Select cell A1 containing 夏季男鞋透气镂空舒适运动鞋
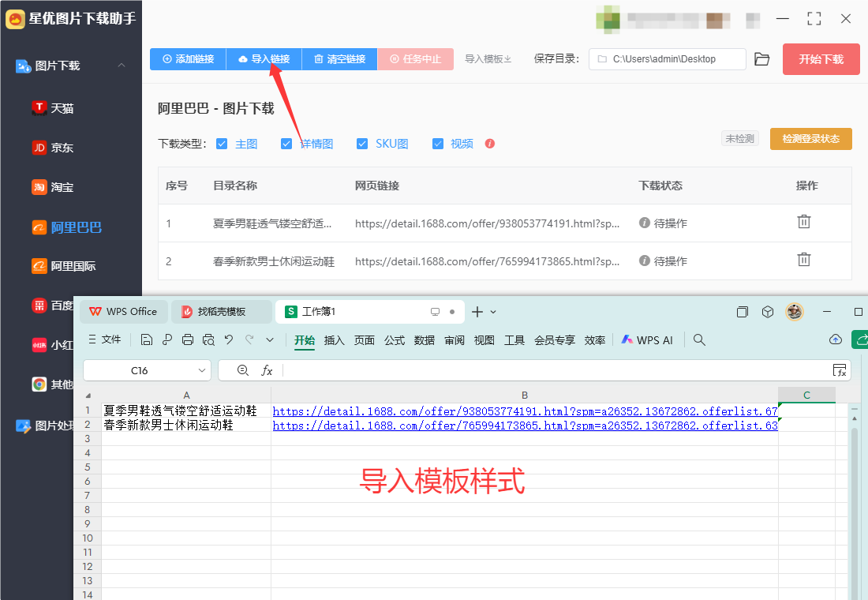This screenshot has height=600, width=868. tap(186, 411)
